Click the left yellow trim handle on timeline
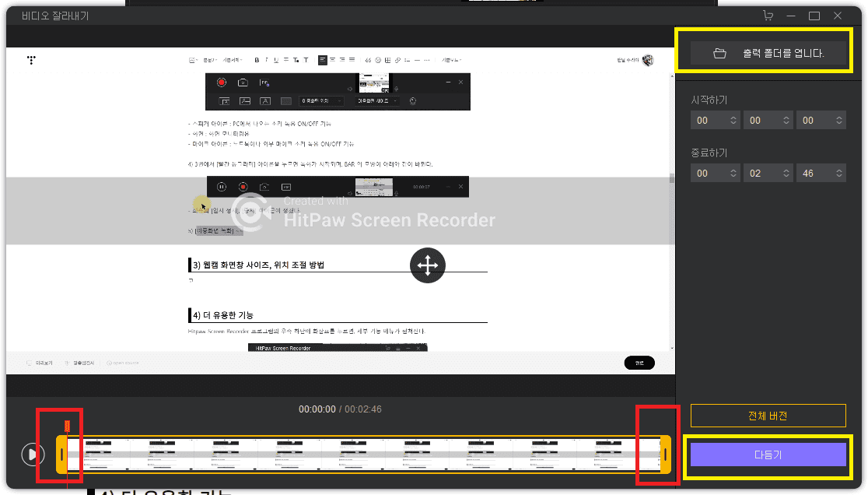 pyautogui.click(x=61, y=455)
